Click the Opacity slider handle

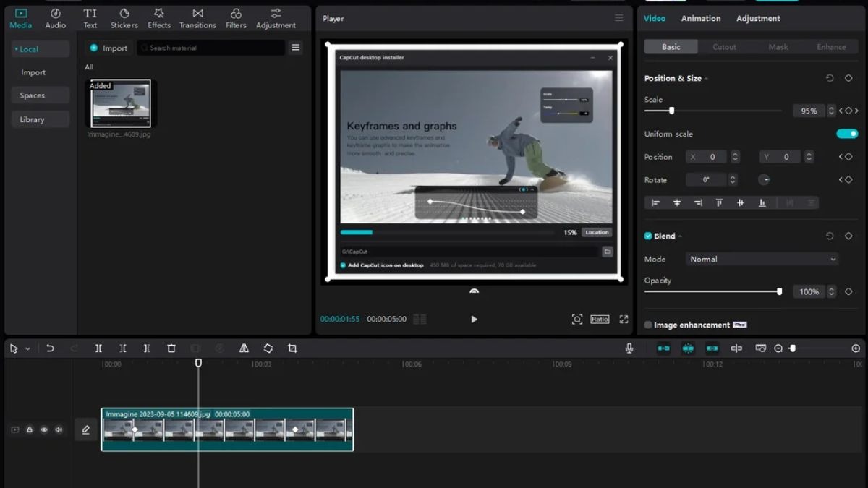coord(779,292)
